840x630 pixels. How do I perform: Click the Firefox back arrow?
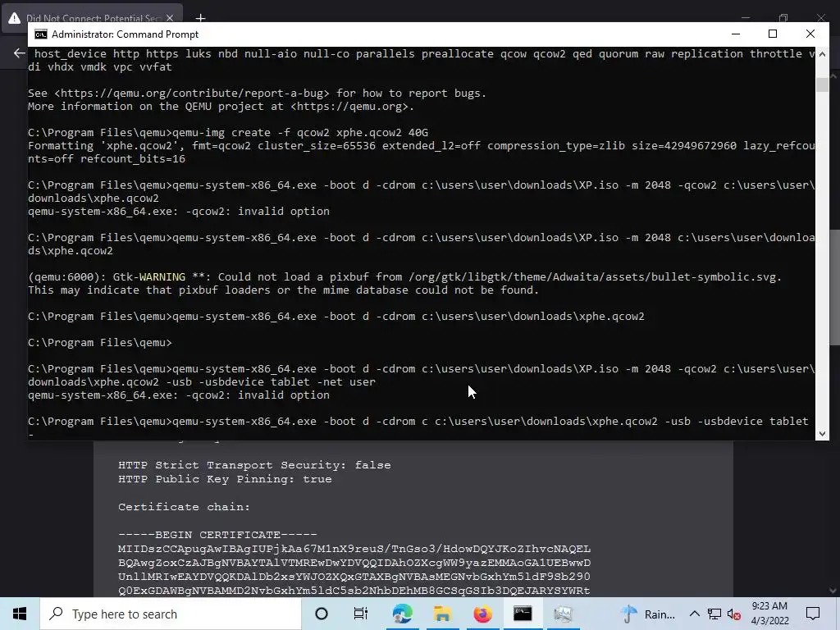tap(20, 53)
